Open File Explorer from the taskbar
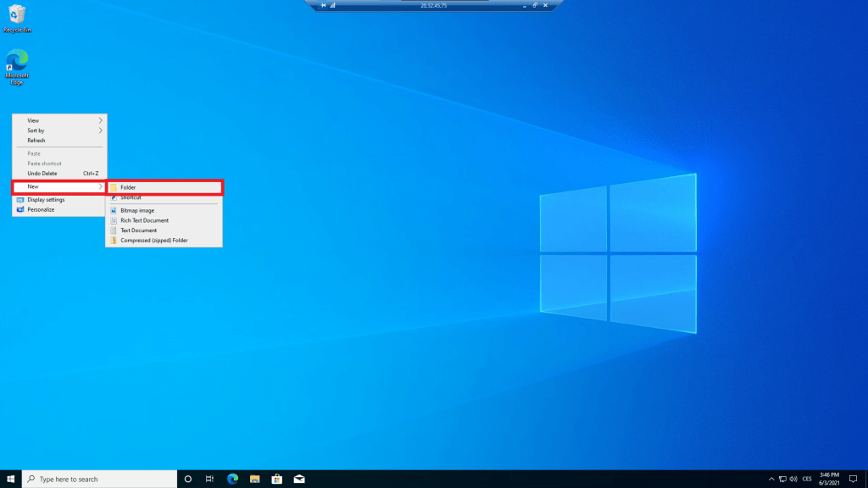 coord(254,479)
